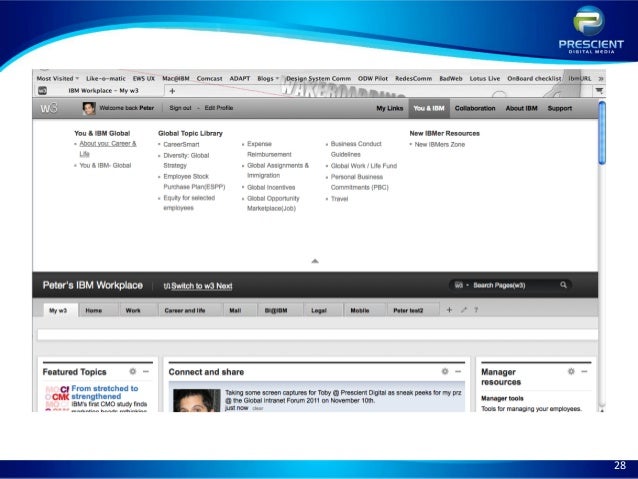Select the You & IBM menu
Image resolution: width=638 pixels, height=479 pixels.
click(x=429, y=108)
